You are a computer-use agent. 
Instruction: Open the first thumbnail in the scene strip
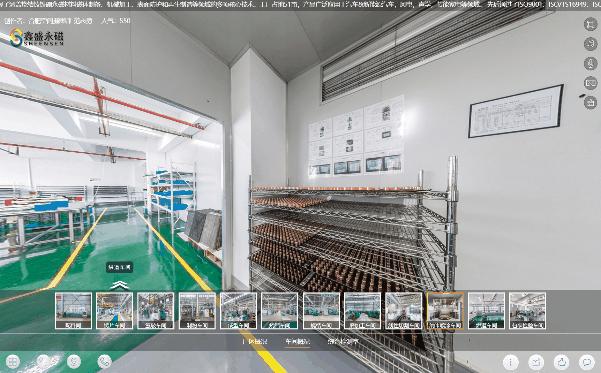[73, 311]
